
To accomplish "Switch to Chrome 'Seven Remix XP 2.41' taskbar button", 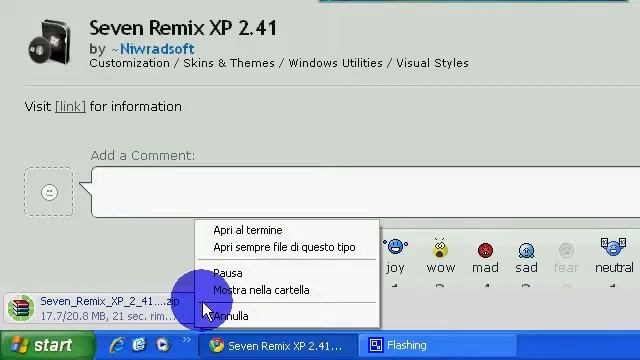I will tap(278, 346).
